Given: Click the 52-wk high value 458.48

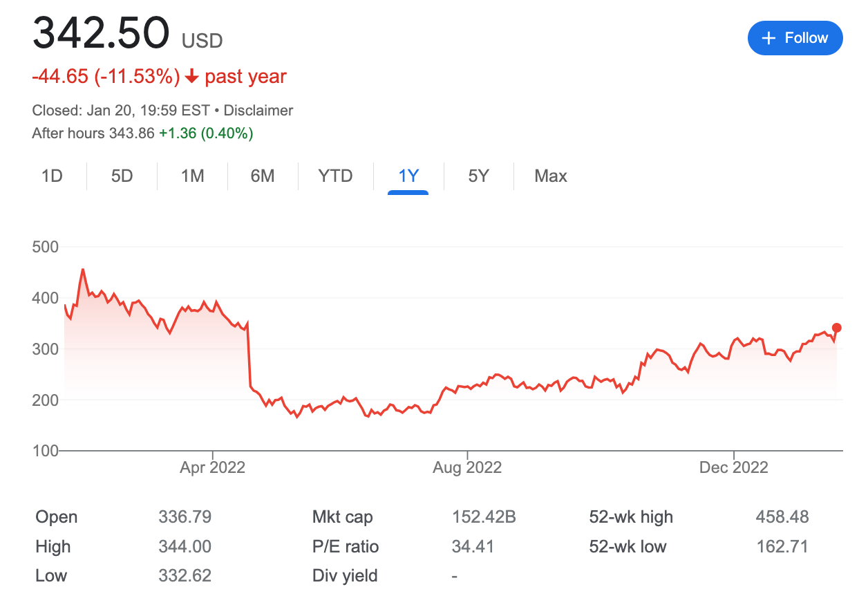Looking at the screenshot, I should [782, 517].
